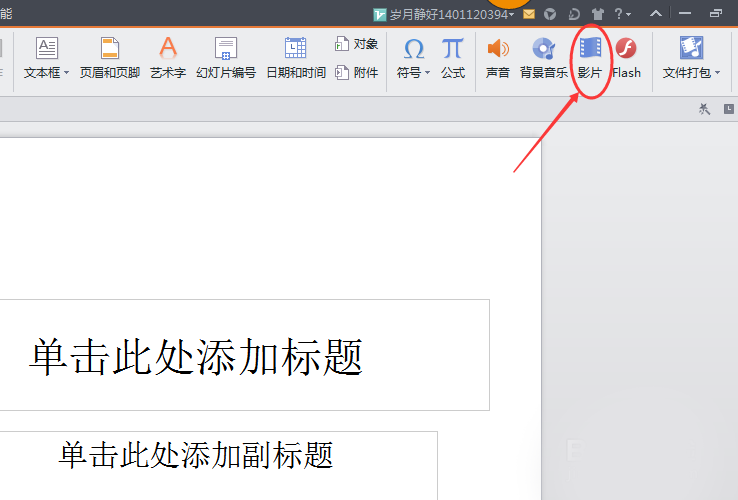The height and width of the screenshot is (500, 738).
Task: Insert a formula (公式)
Action: [453, 57]
